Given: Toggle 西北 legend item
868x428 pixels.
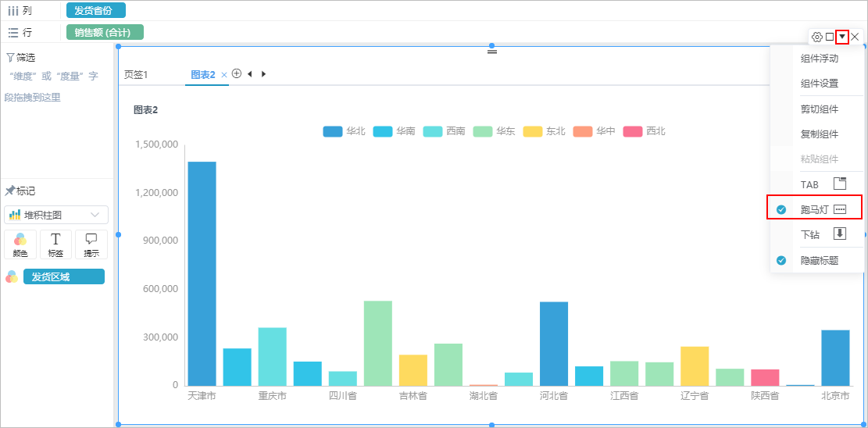Looking at the screenshot, I should [x=645, y=132].
